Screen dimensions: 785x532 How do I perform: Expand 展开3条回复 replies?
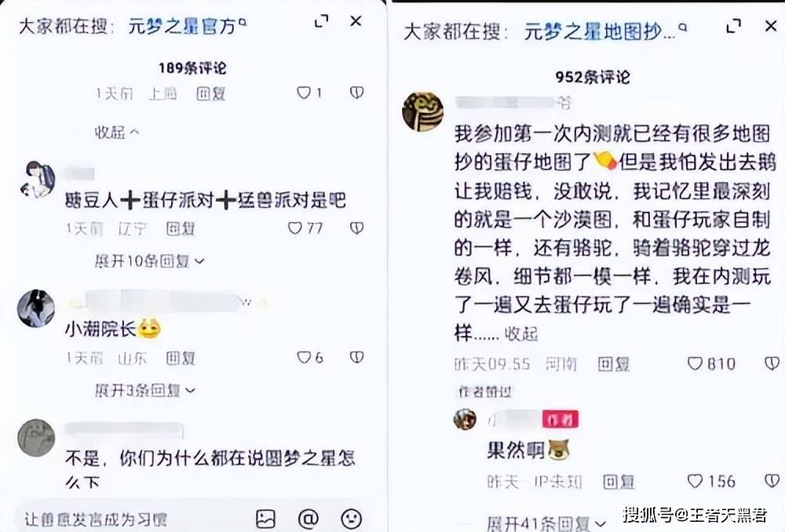click(x=145, y=390)
